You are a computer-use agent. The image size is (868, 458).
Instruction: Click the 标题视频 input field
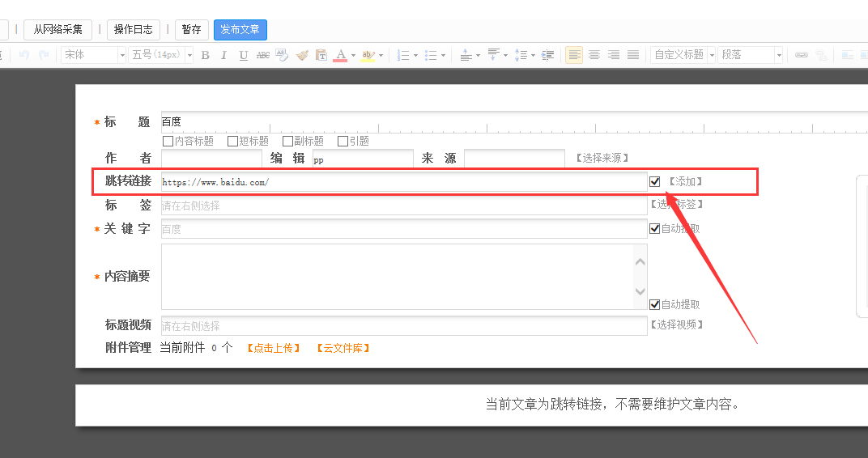(x=404, y=326)
